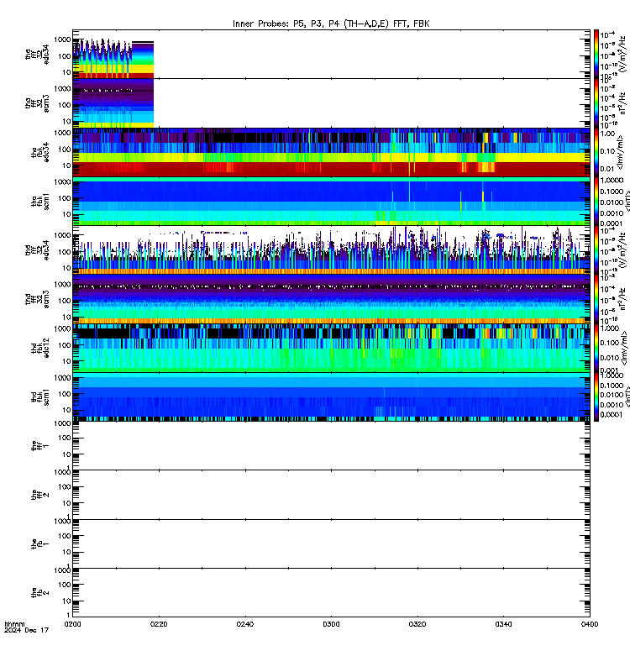Screen dimensions: 630x672
Task: Click the "2024 Dec 17" date label
Action: (x=26, y=630)
